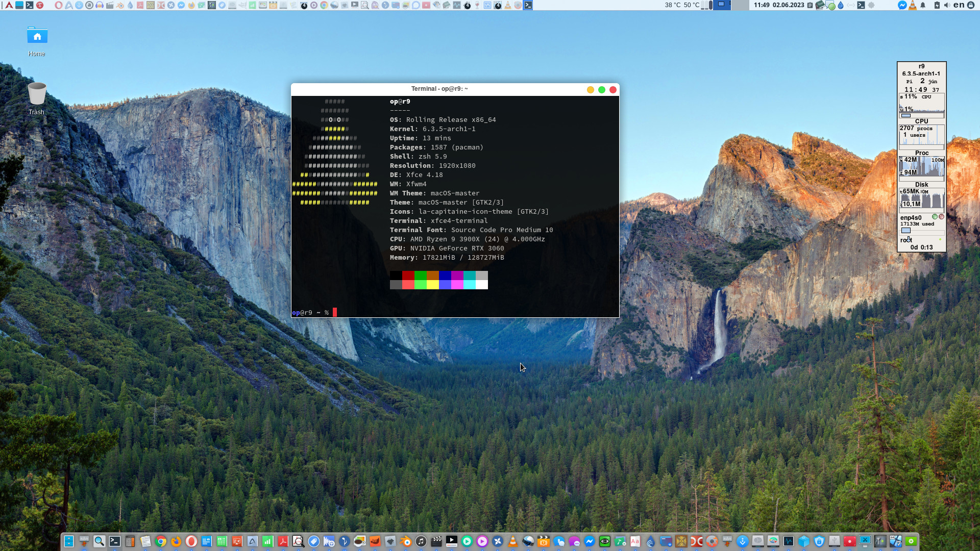Open the calculator in the dock
This screenshot has height=551, width=980.
click(130, 541)
